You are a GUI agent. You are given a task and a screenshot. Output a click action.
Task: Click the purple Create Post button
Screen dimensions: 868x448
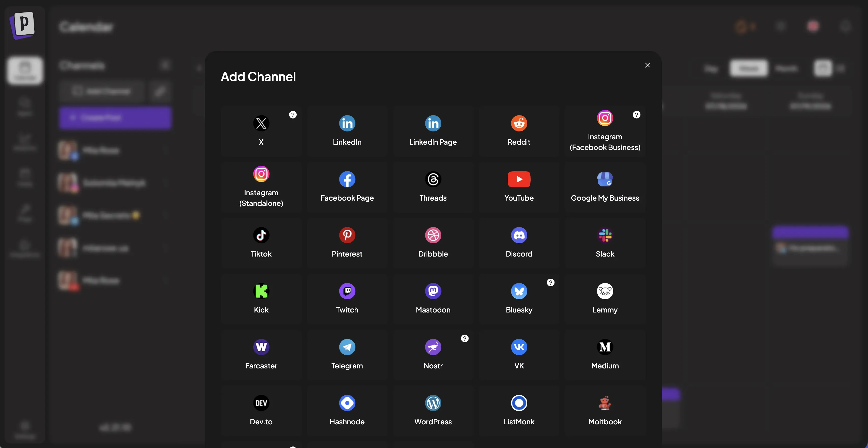tap(115, 118)
